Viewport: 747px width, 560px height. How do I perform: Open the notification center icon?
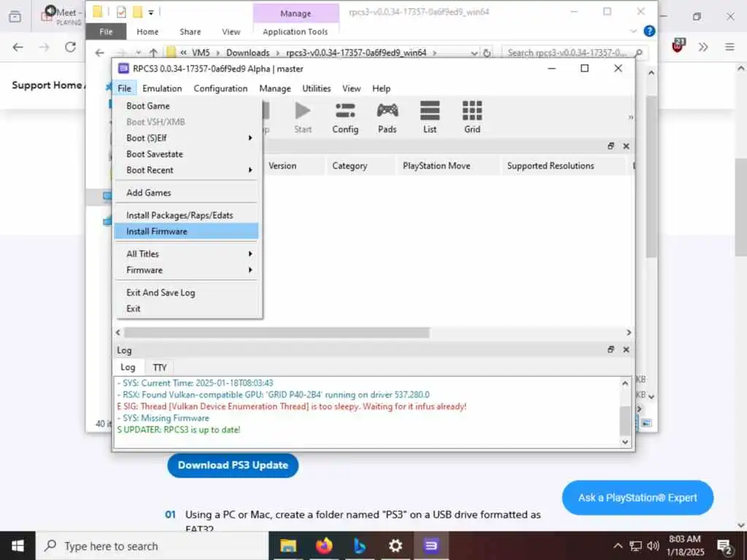(724, 546)
